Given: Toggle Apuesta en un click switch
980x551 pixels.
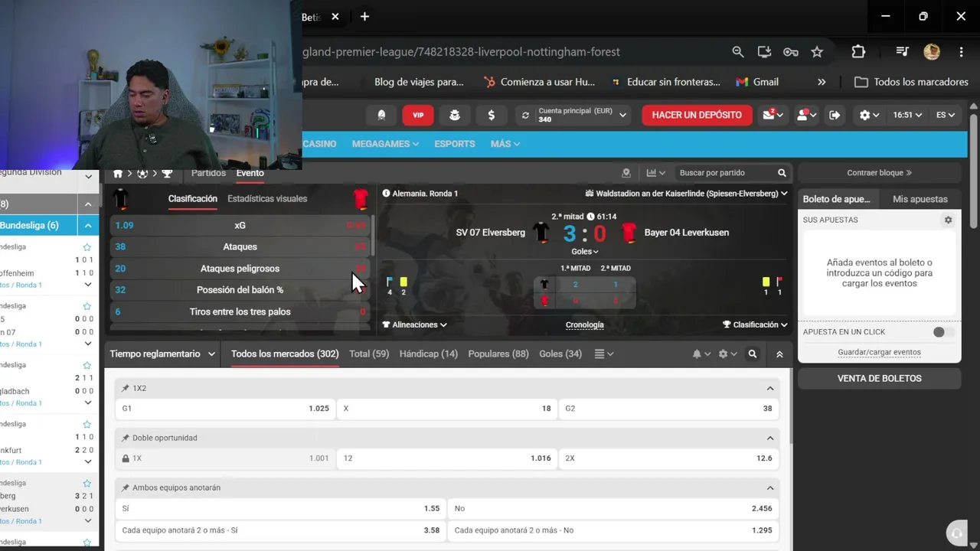Looking at the screenshot, I should tap(943, 332).
